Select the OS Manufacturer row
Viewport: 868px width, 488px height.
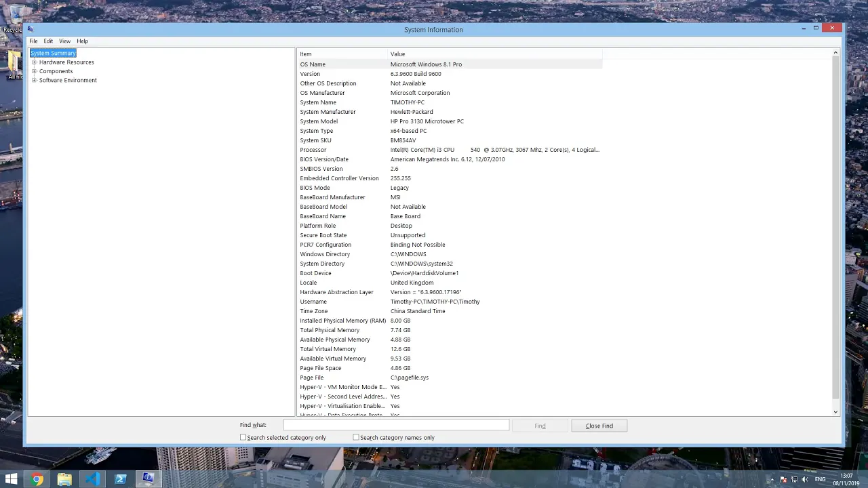(450, 93)
